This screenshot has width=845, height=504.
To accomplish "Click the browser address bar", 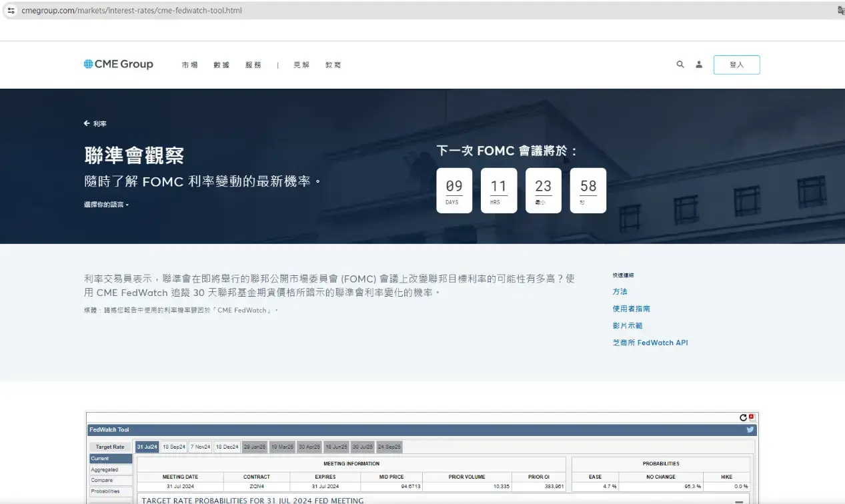I will [130, 10].
